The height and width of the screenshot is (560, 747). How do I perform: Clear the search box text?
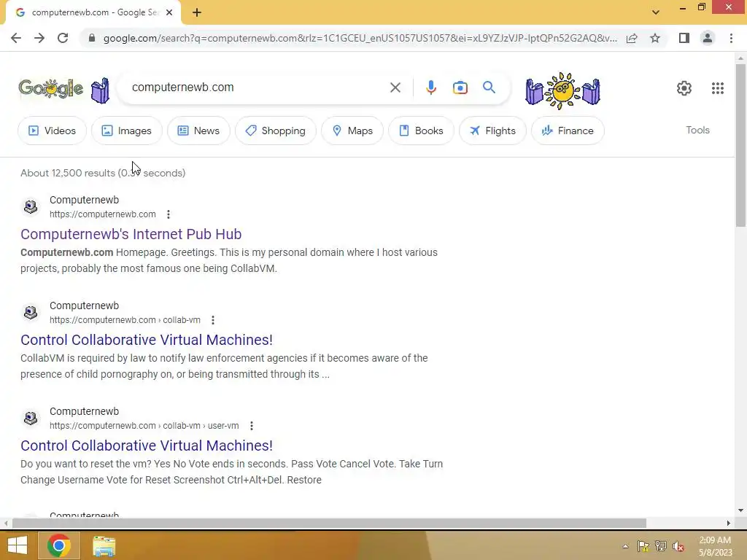click(x=395, y=87)
